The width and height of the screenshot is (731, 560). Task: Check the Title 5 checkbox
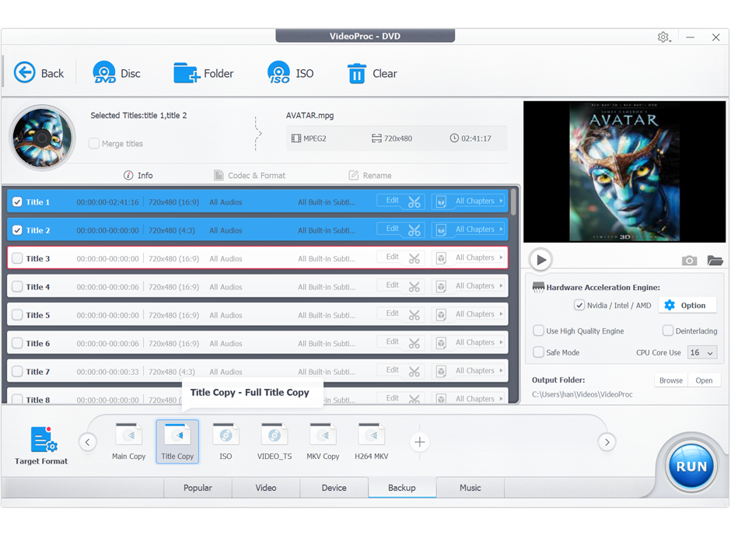tap(17, 315)
